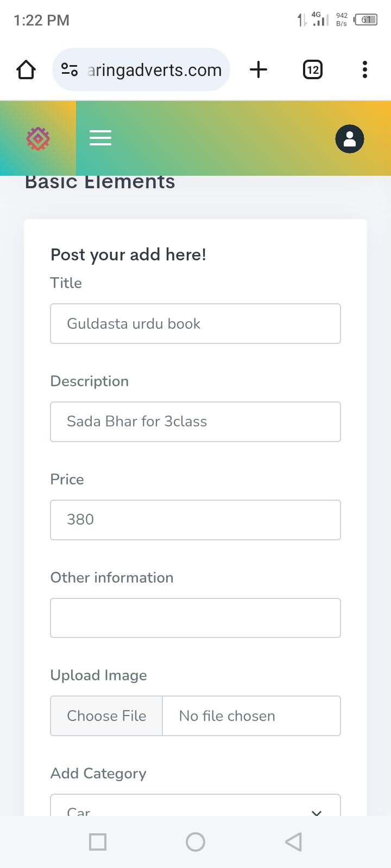Tap the user profile avatar icon
This screenshot has height=868, width=391.
click(350, 139)
